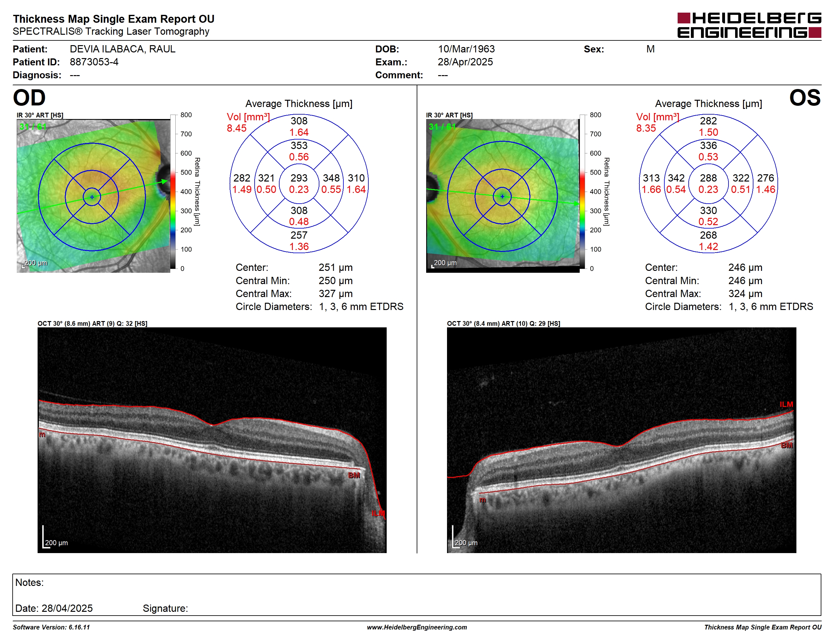Click the OD infrared fundus thickness map
This screenshot has height=644, width=834.
coord(93,196)
